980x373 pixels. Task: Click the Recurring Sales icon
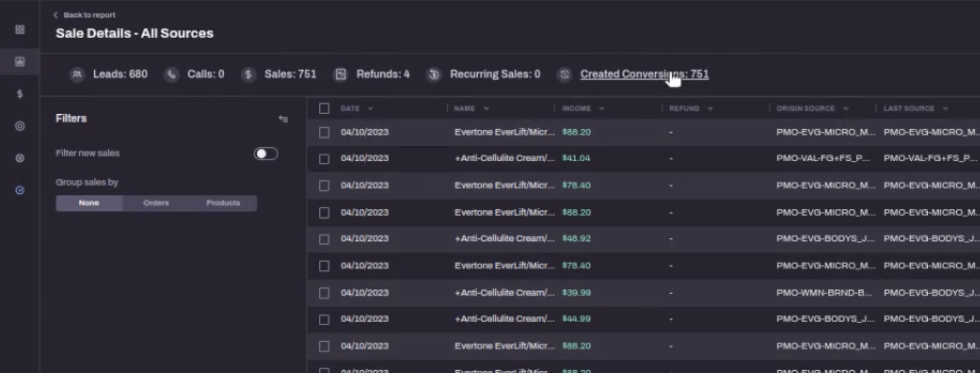434,74
